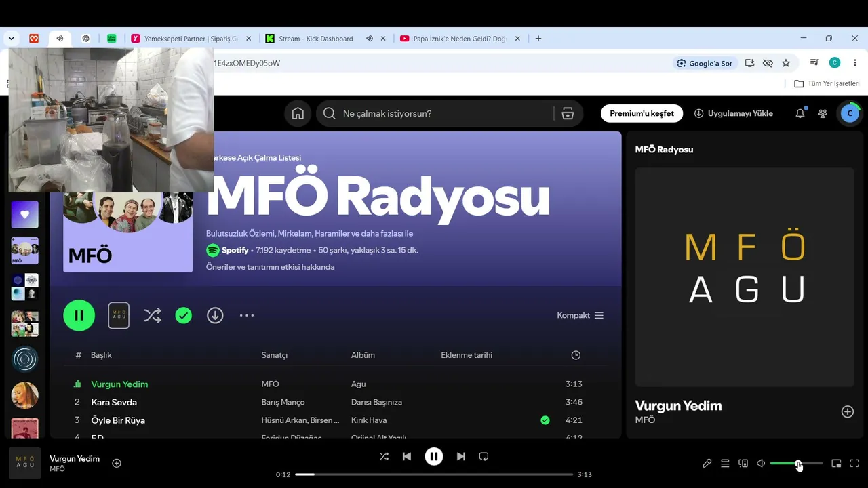Open the Browse icon in Spotify search bar

[x=568, y=113]
